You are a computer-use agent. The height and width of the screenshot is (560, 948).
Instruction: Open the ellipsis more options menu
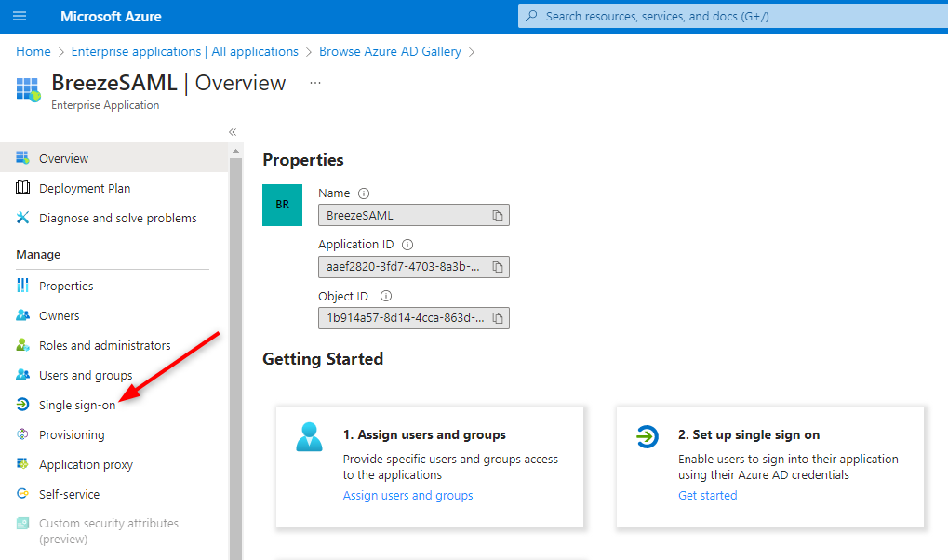315,83
